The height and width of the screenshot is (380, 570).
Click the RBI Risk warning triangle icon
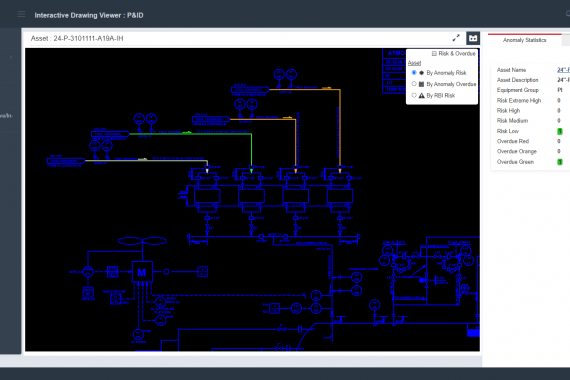click(421, 95)
